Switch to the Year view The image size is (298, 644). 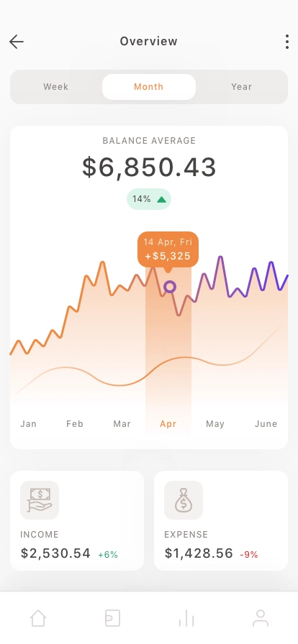[x=241, y=87]
